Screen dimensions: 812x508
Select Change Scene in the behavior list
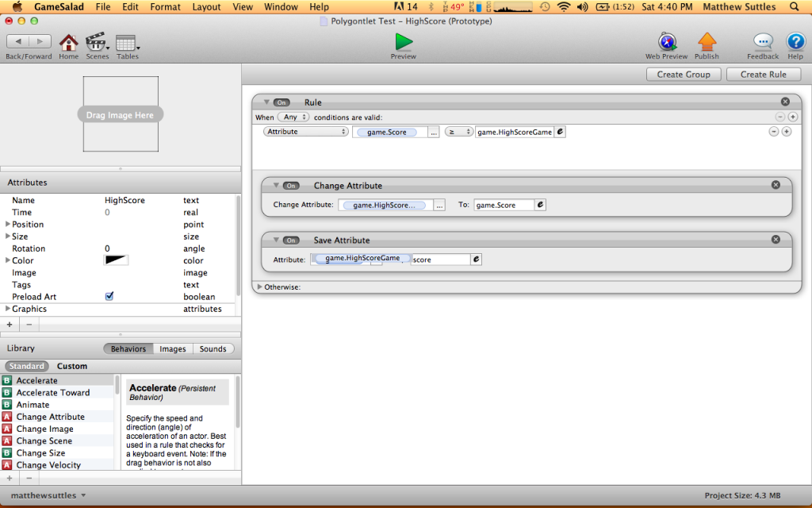[x=44, y=441]
